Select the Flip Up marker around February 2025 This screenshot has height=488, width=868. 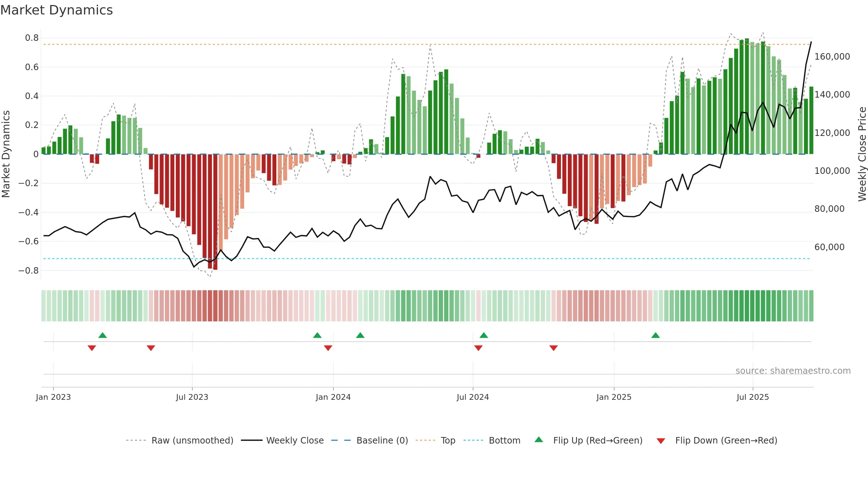click(x=656, y=335)
